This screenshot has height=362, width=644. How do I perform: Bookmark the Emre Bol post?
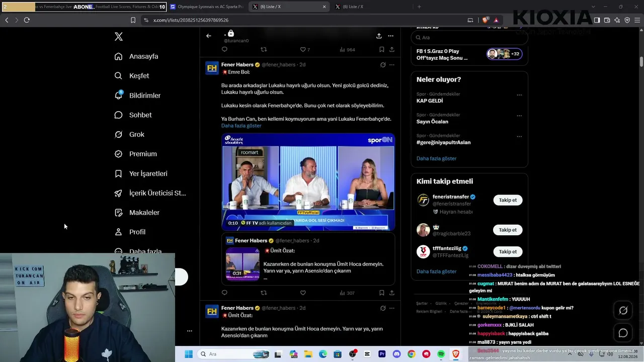[x=382, y=293]
